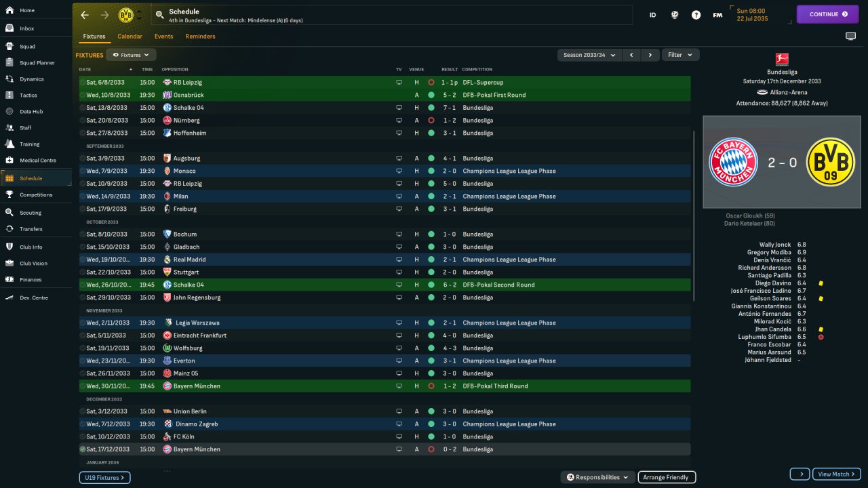Toggle the marker circle beside Osnabrück 10/8/2033
The height and width of the screenshot is (488, 868).
[x=83, y=95]
